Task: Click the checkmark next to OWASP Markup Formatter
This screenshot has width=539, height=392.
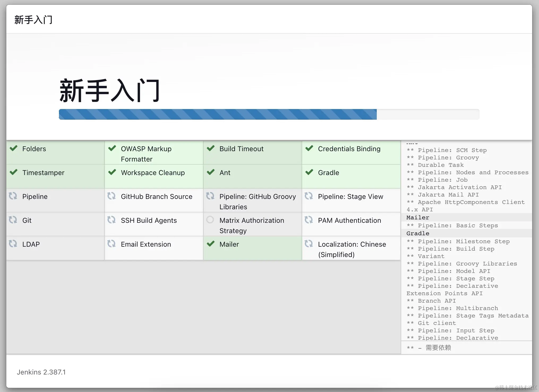Action: (112, 148)
